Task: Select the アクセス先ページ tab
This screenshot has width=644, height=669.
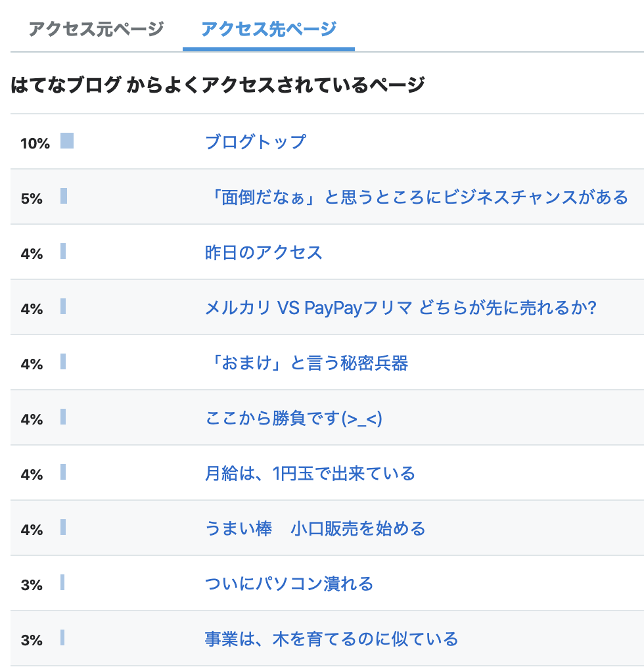Action: pos(268,29)
